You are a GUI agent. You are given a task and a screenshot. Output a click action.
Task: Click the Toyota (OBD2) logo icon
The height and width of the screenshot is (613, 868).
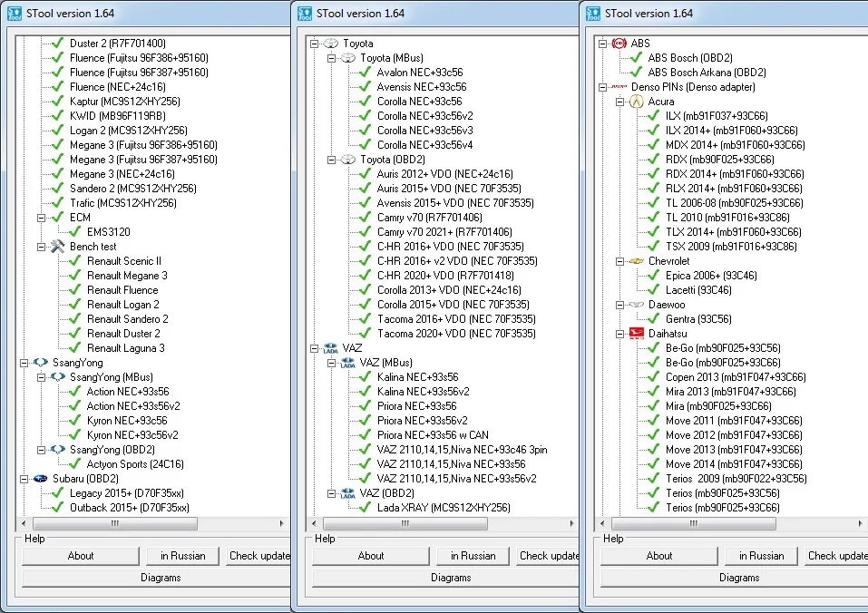(x=348, y=160)
